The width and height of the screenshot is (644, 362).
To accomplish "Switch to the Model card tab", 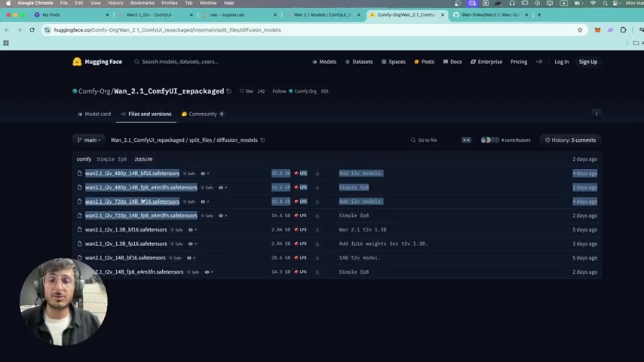I will coord(94,114).
